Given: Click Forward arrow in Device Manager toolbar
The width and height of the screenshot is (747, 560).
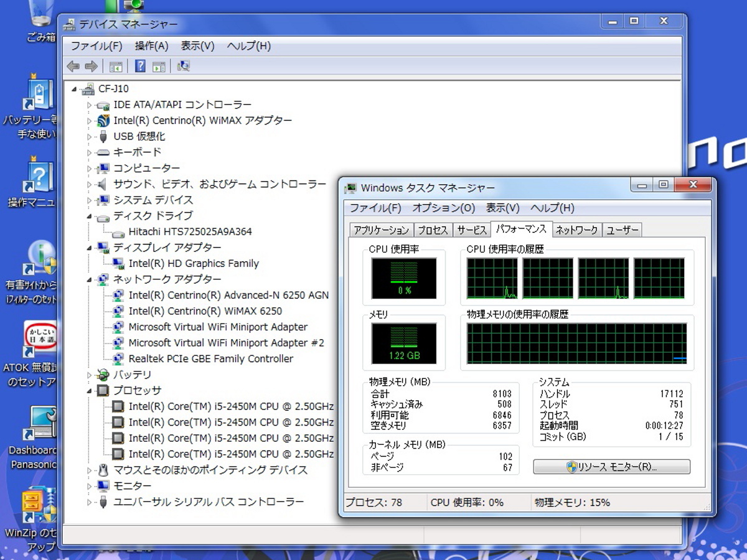Looking at the screenshot, I should pyautogui.click(x=92, y=66).
